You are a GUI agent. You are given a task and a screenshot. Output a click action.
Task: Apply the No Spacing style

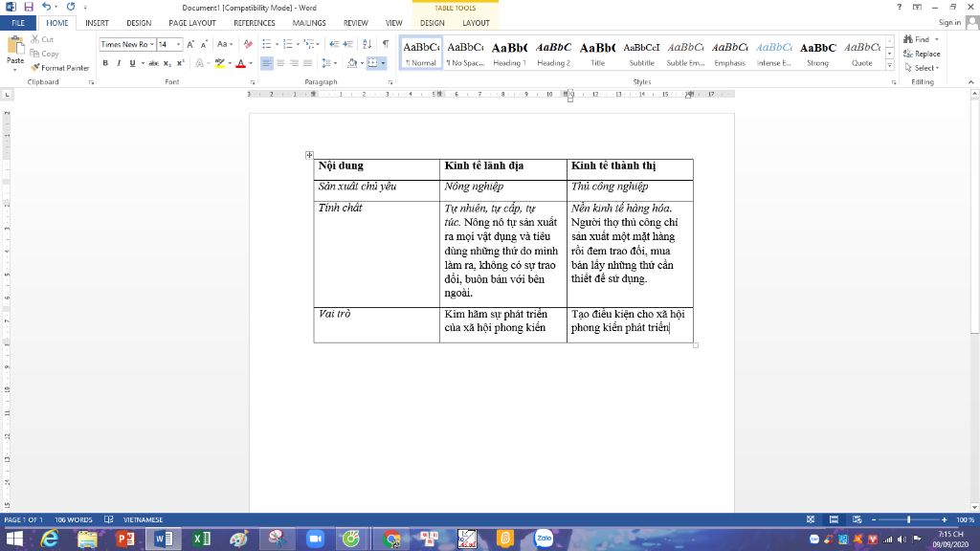[466, 54]
